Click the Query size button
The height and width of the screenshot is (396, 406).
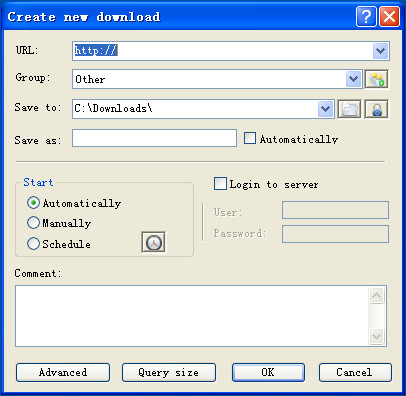pyautogui.click(x=169, y=372)
